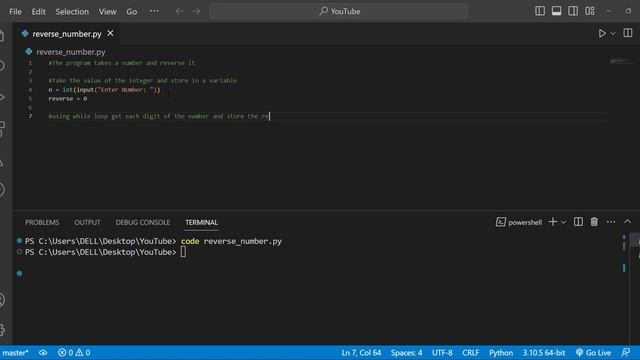640x360 pixels.
Task: Expand the run options dropdown arrow
Action: [x=613, y=33]
